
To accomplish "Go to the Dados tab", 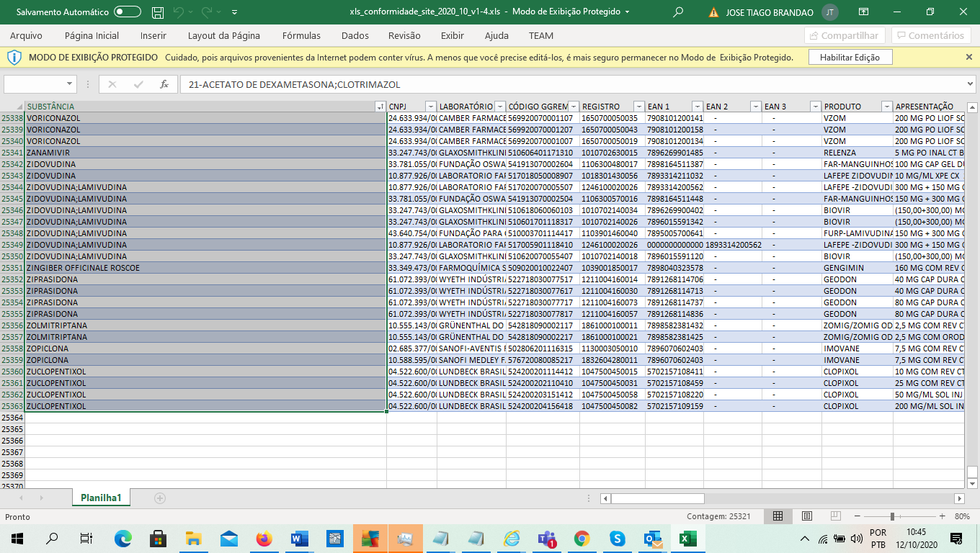I will pyautogui.click(x=355, y=35).
